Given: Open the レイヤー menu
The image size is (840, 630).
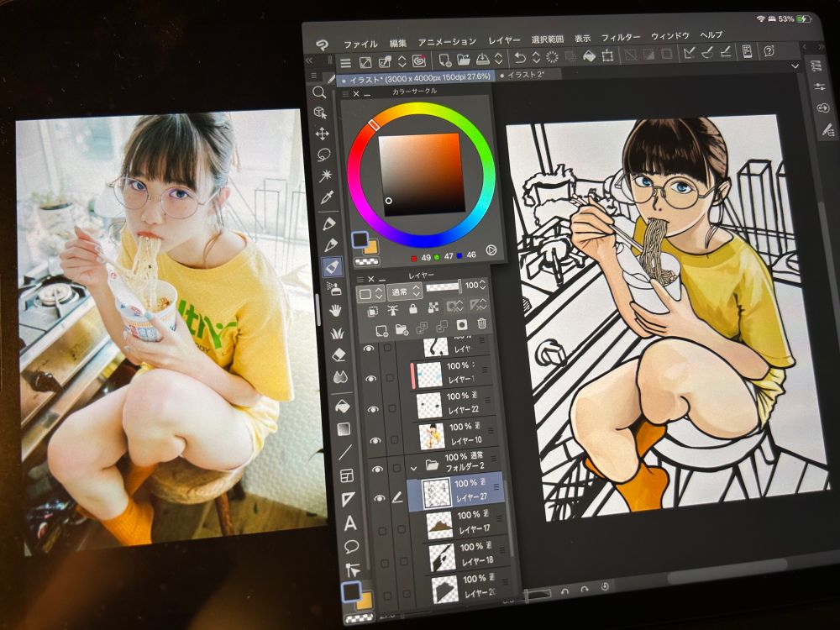Looking at the screenshot, I should pyautogui.click(x=504, y=40).
